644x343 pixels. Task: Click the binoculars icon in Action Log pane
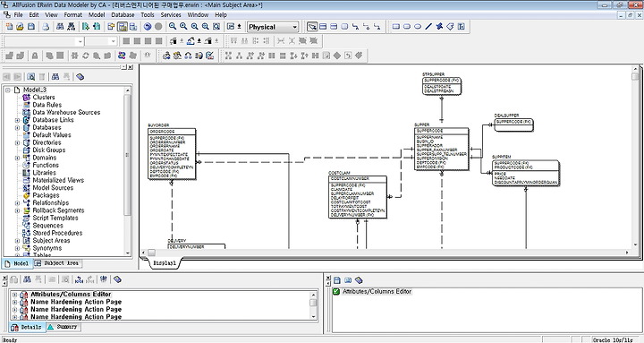tap(27, 279)
